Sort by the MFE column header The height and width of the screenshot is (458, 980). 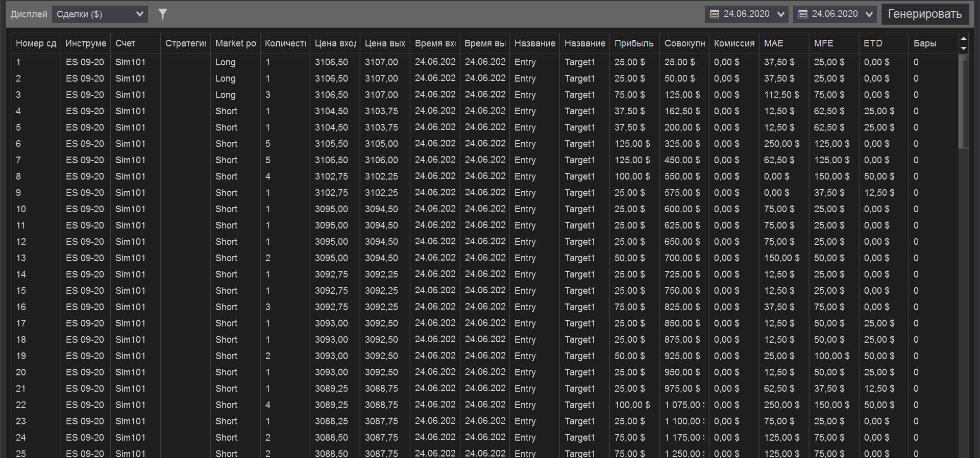834,43
